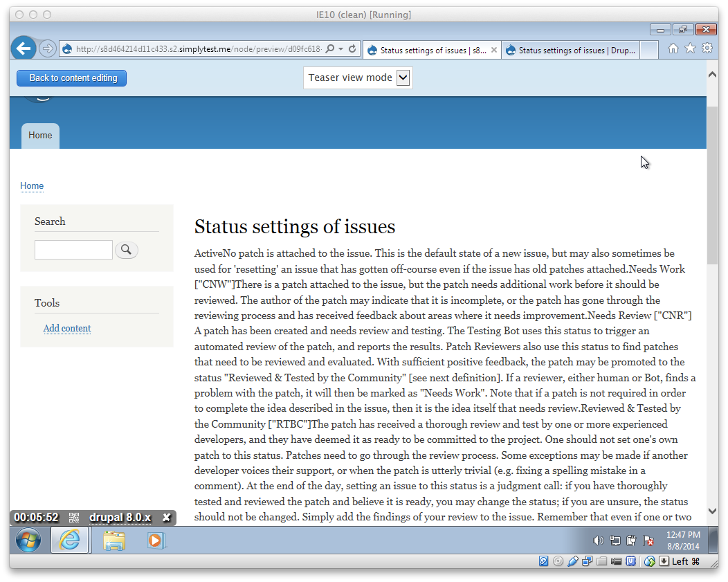This screenshot has height=582, width=728.
Task: Click the Status settings of issues heading
Action: [x=294, y=227]
